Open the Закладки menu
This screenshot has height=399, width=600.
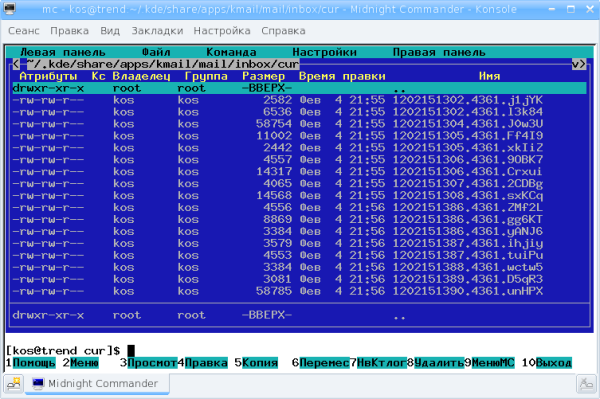pyautogui.click(x=157, y=31)
